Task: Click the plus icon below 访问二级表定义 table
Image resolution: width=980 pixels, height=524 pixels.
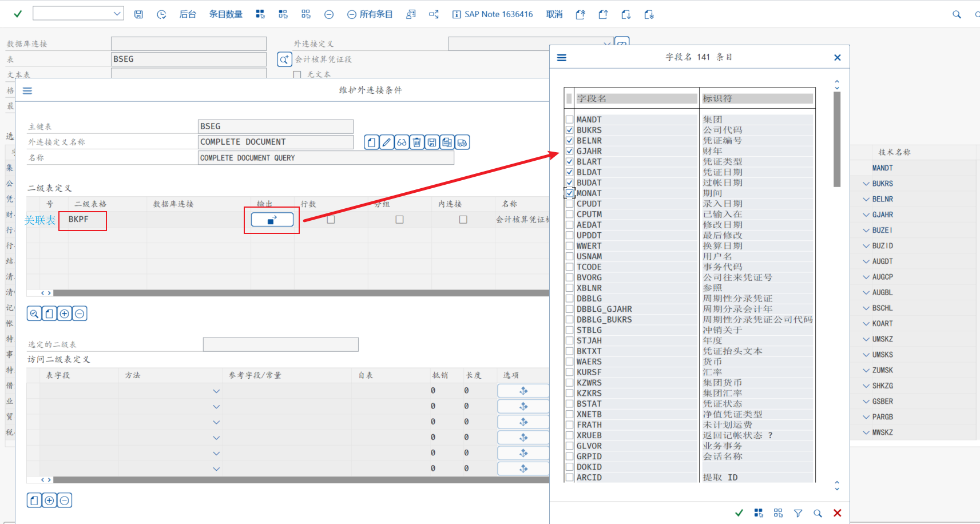Action: 50,501
